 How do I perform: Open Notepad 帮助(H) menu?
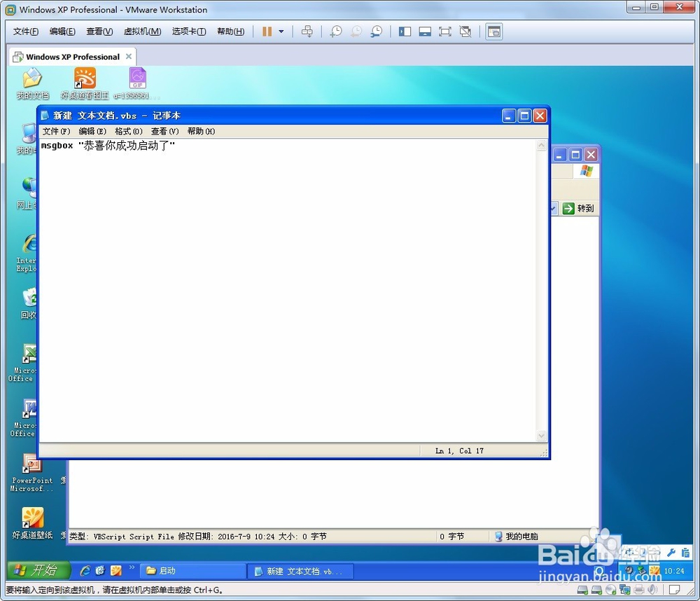point(201,132)
